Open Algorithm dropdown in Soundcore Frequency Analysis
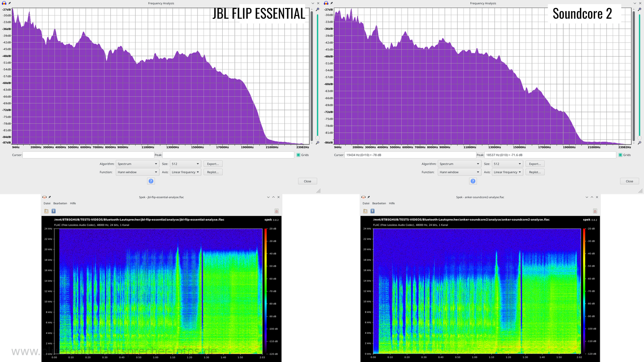The width and height of the screenshot is (644, 362). 459,164
